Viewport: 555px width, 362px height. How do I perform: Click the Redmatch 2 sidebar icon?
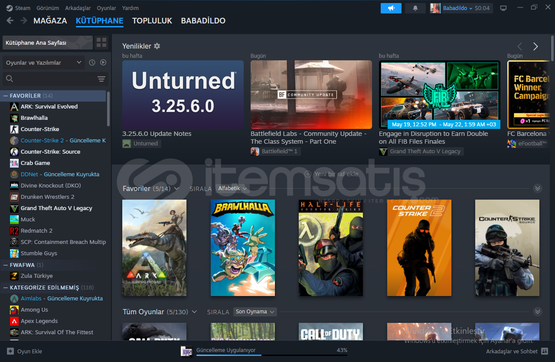(14, 231)
